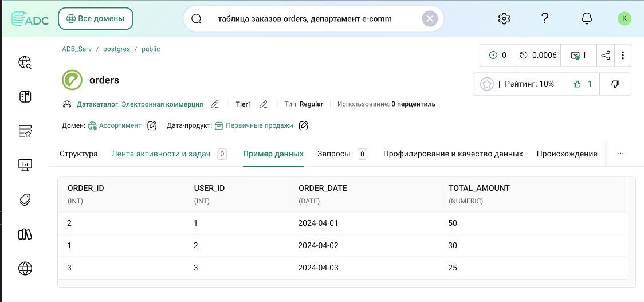The height and width of the screenshot is (302, 644).
Task: Click the share icon button
Action: [x=606, y=55]
